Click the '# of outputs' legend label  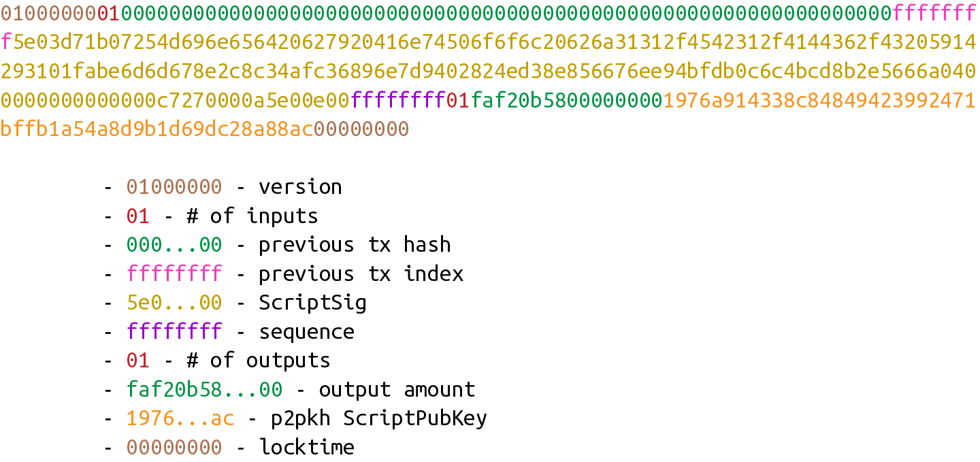point(259,361)
